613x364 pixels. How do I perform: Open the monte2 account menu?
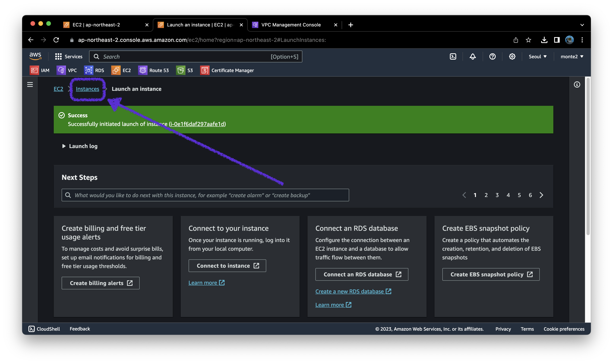[x=572, y=57]
